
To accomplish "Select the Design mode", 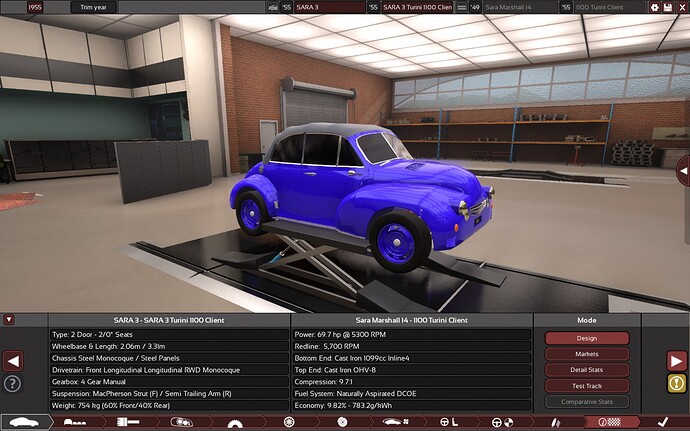I will 586,338.
